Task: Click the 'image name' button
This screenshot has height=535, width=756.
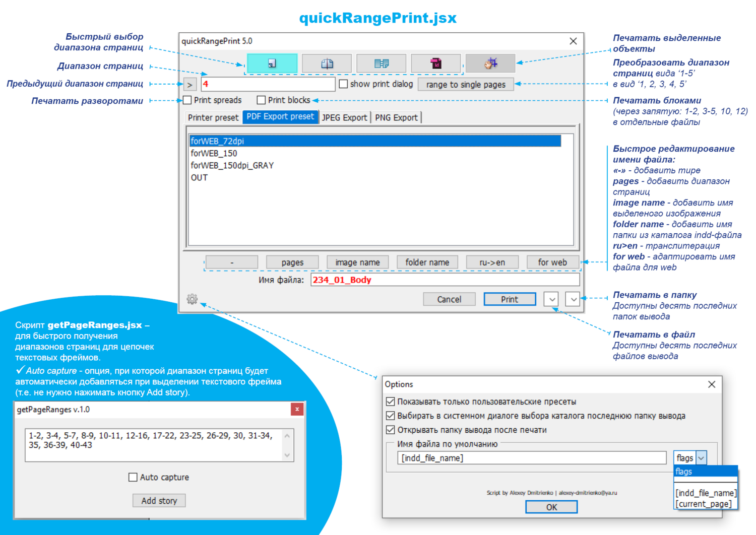Action: point(358,262)
